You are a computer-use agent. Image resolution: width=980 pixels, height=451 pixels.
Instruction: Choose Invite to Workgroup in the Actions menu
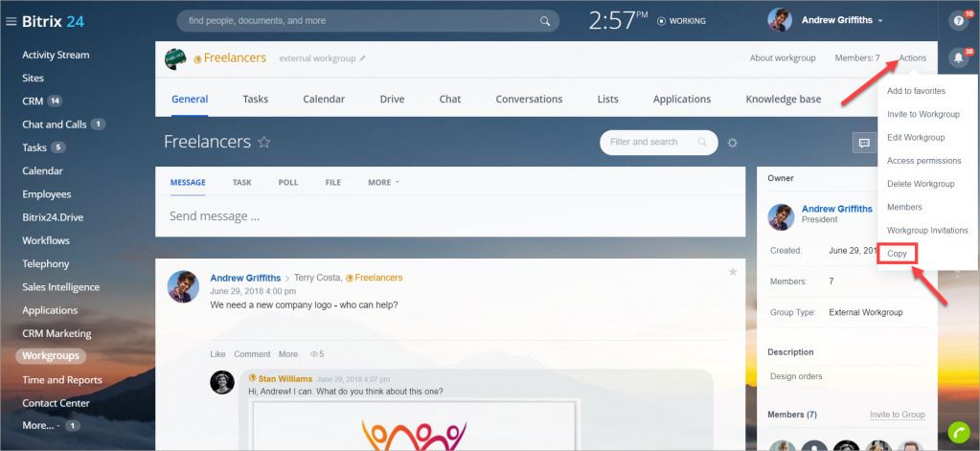tap(923, 114)
